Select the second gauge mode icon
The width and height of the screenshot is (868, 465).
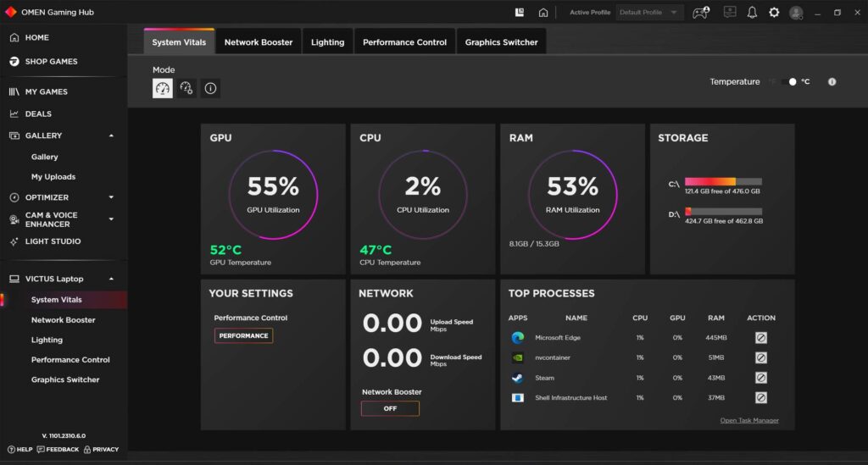(x=186, y=88)
